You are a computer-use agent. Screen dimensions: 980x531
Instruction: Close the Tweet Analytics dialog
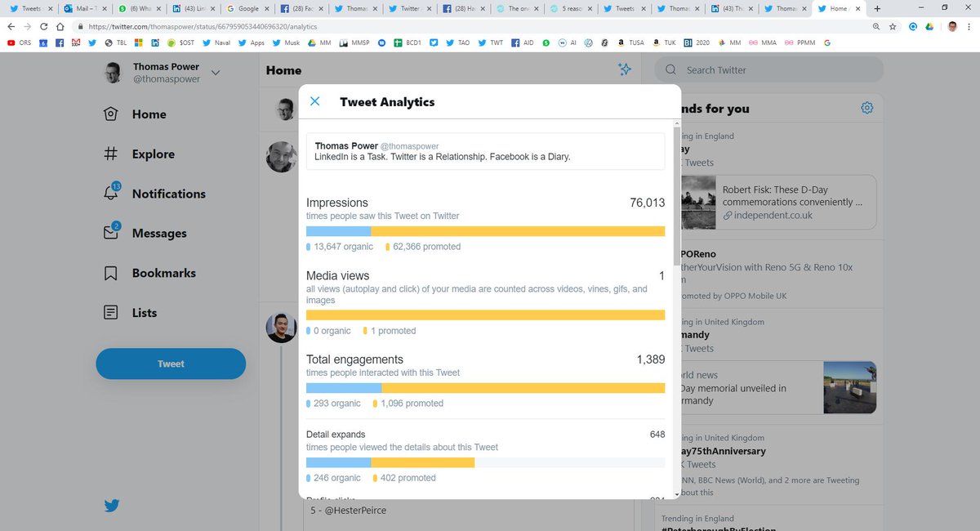click(314, 102)
